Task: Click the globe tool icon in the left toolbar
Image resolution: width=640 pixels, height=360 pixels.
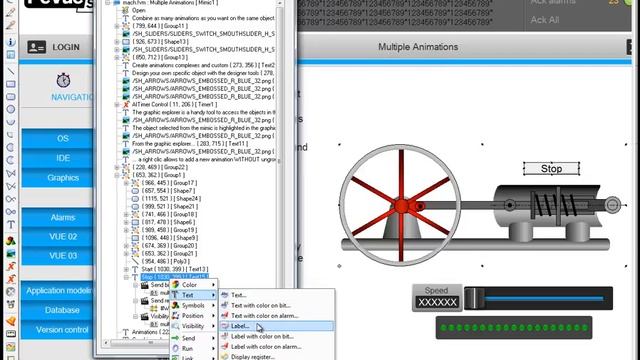Action: point(11,292)
